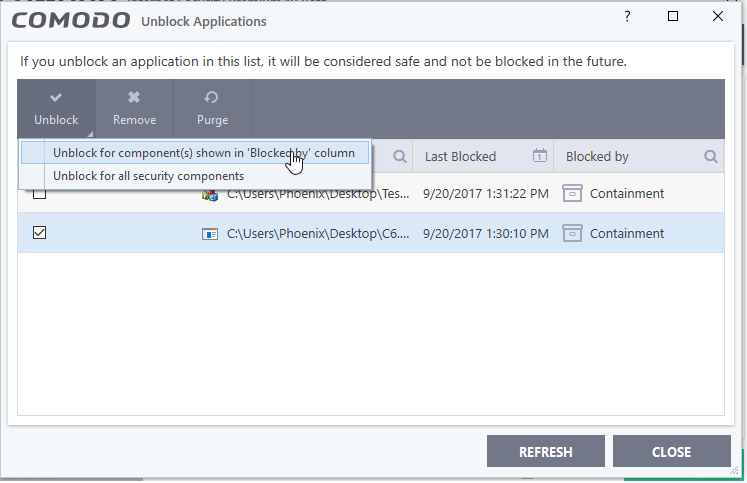Select the row blocked at 1:31:22 PM

coord(485,193)
